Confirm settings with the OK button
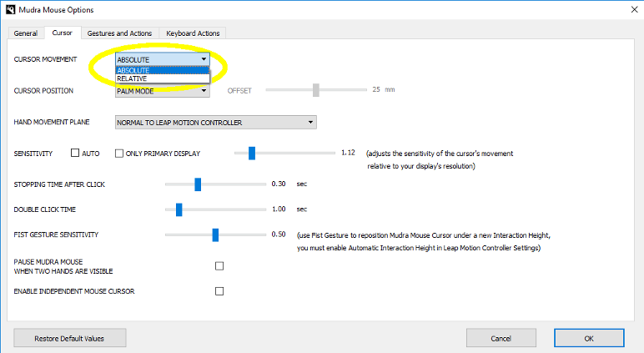The height and width of the screenshot is (353, 644). pos(589,338)
